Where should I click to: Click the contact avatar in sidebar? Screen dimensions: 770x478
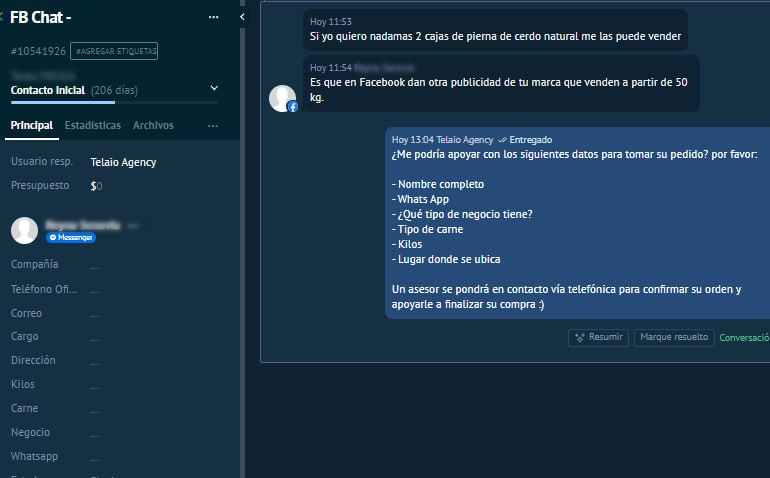coord(24,230)
